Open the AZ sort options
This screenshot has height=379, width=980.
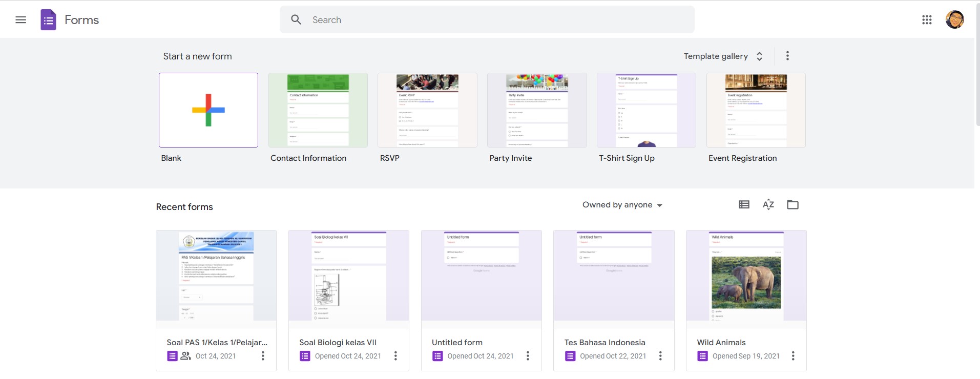[x=768, y=205]
